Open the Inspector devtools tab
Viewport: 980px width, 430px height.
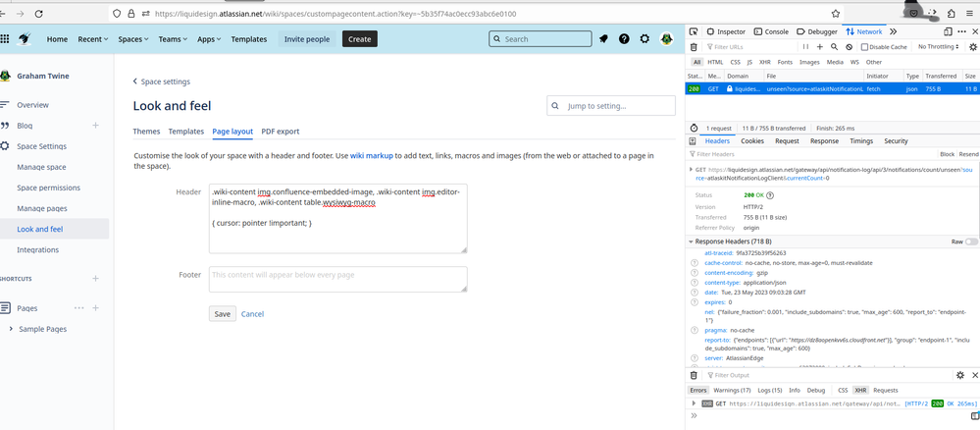(x=726, y=31)
